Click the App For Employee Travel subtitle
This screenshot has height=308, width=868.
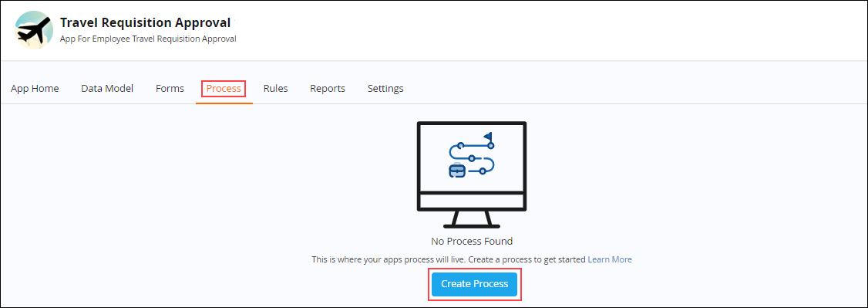pos(148,39)
